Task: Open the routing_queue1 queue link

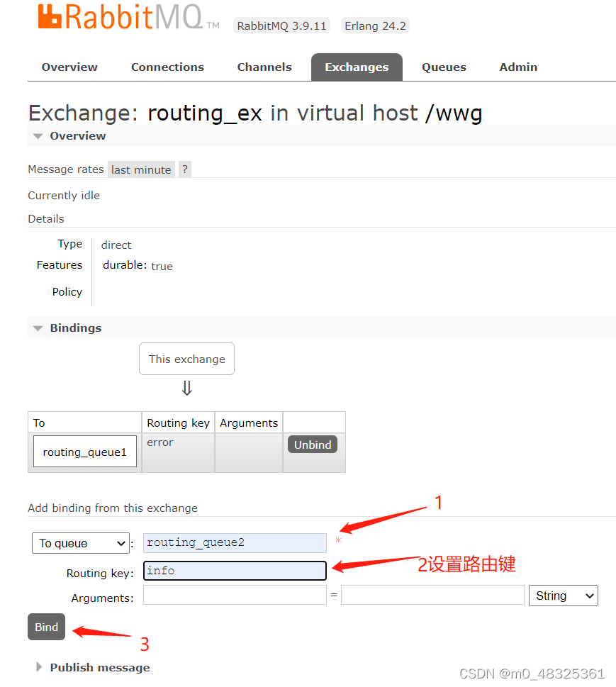Action: [84, 452]
